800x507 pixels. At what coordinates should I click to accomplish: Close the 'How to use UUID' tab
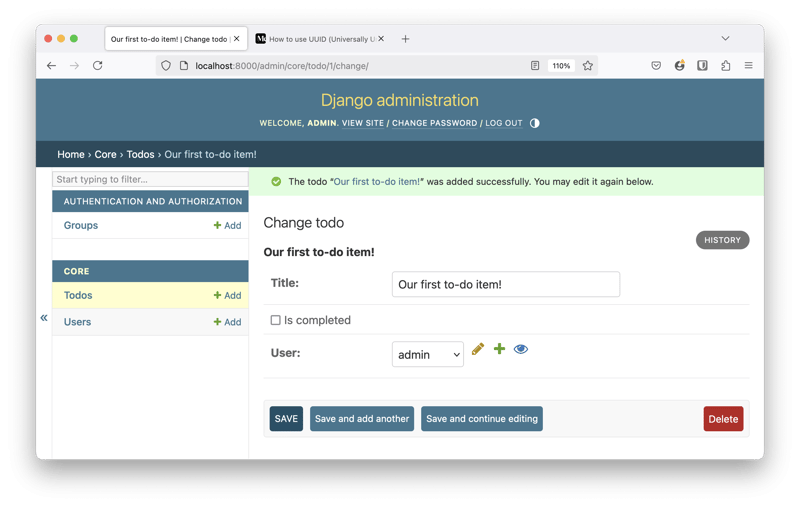point(381,39)
